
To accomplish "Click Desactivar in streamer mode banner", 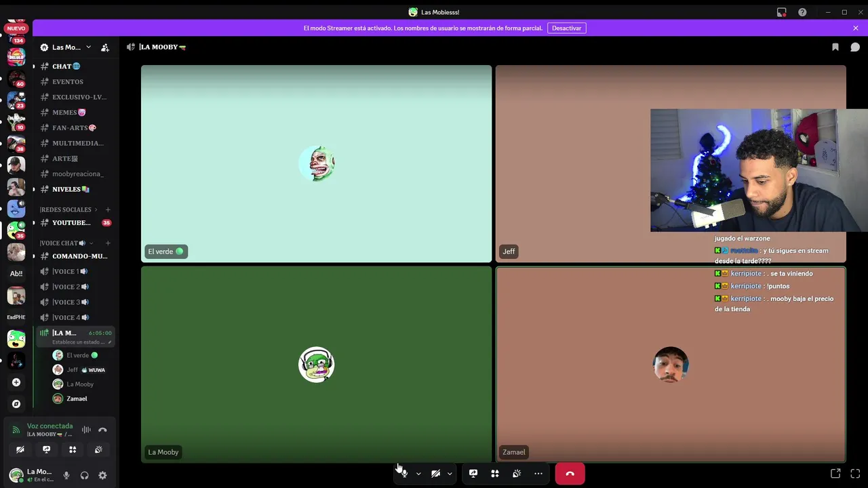I will [x=566, y=28].
